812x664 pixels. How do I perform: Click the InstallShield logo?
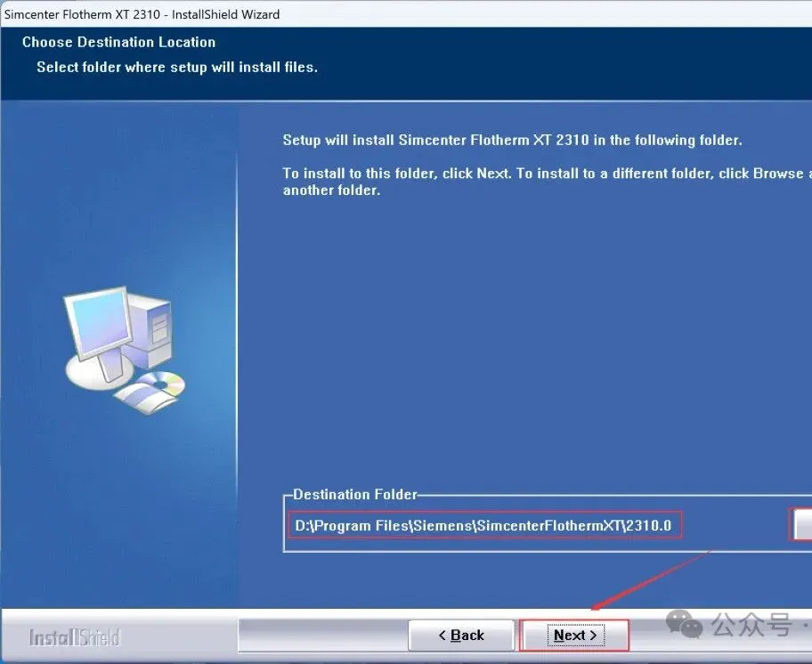click(75, 637)
